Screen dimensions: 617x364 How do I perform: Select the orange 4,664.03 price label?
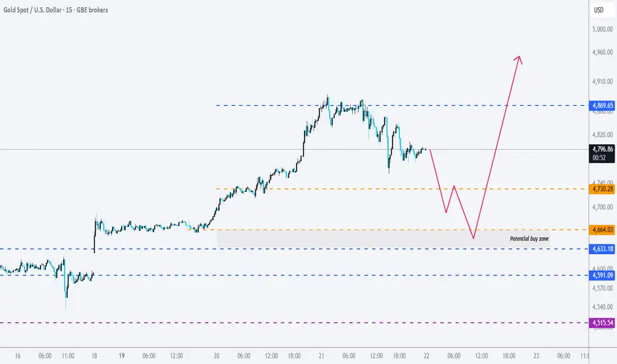tap(602, 230)
